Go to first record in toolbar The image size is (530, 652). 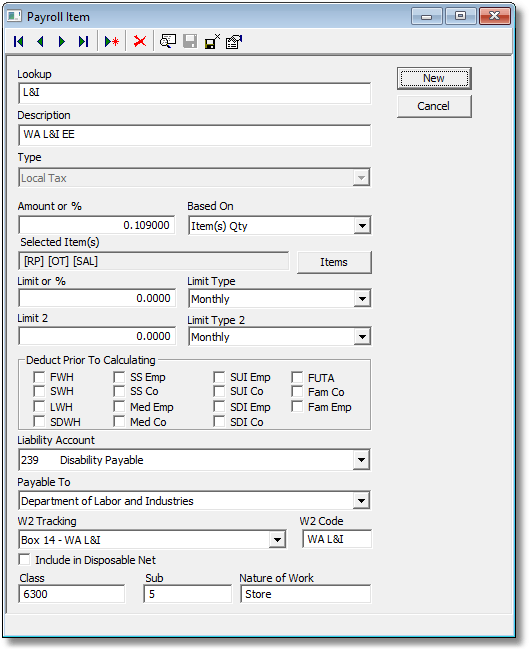pyautogui.click(x=19, y=42)
